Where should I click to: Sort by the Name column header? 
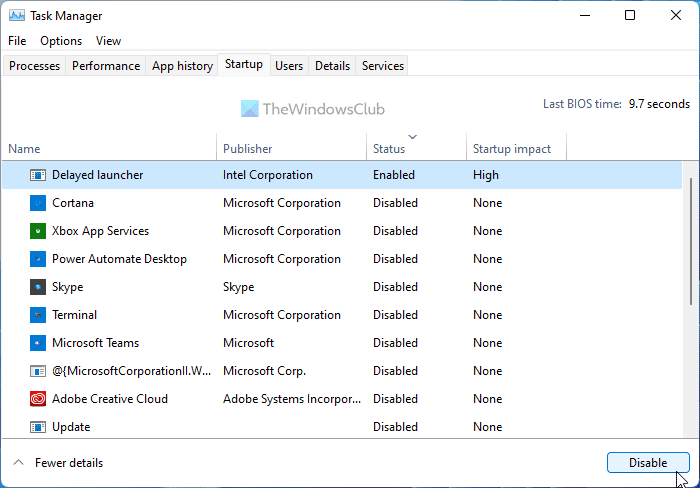(109, 149)
